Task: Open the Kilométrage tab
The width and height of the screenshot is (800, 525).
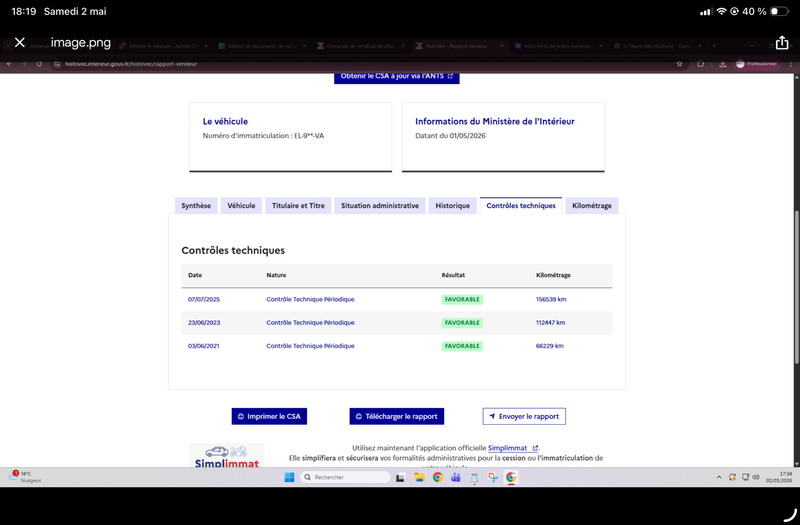Action: [x=592, y=206]
